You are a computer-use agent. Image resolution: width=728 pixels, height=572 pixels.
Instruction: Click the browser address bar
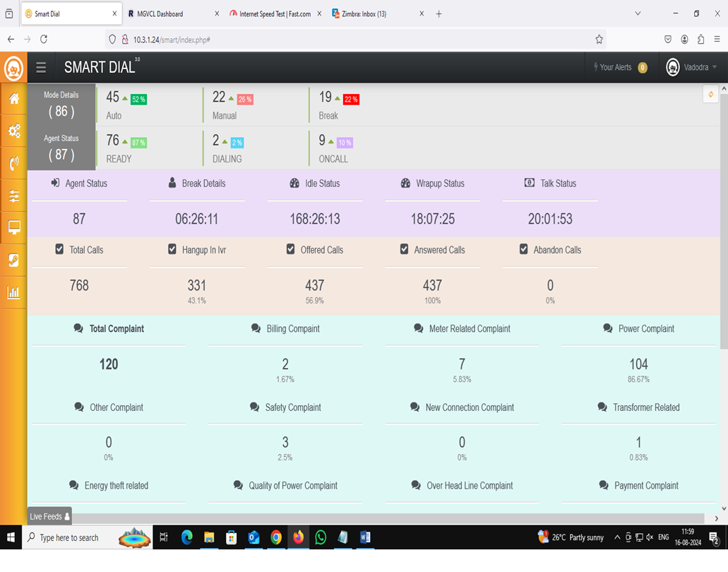pyautogui.click(x=353, y=40)
